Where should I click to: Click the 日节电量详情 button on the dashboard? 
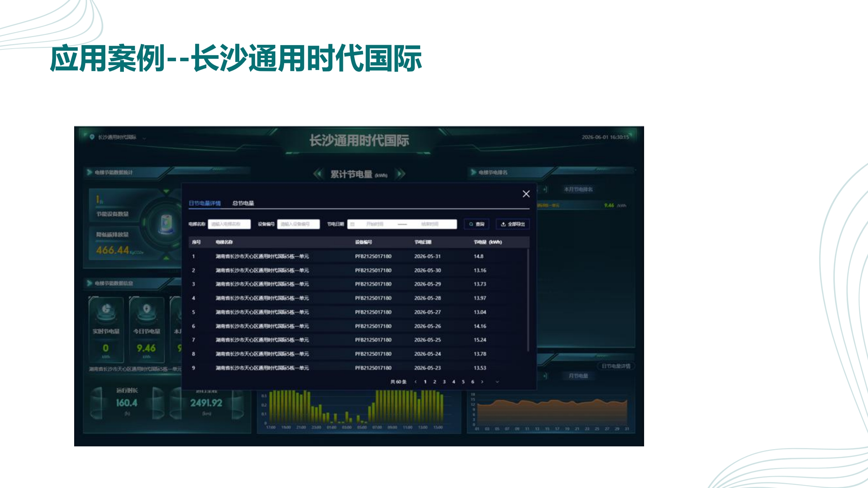coord(616,366)
